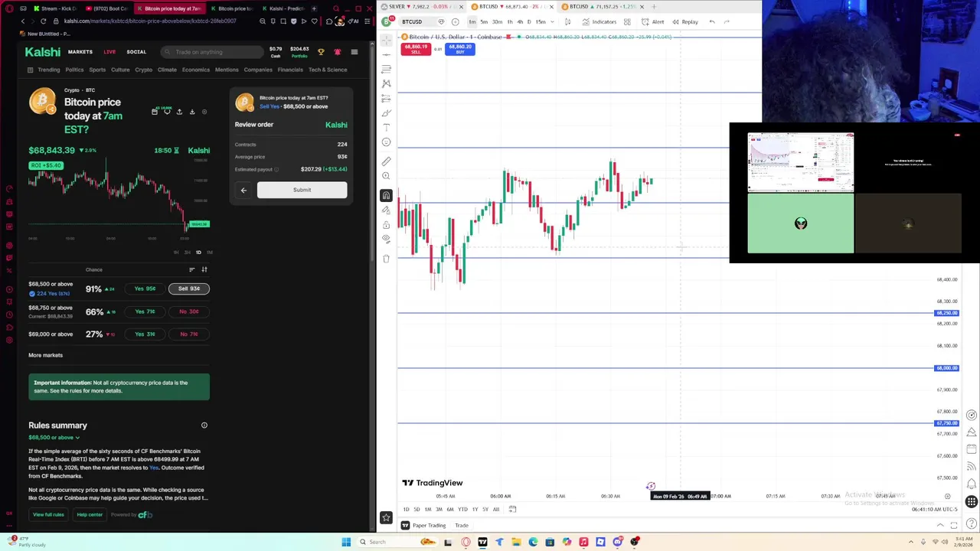Start bar Replay mode
The width and height of the screenshot is (980, 551).
684,21
